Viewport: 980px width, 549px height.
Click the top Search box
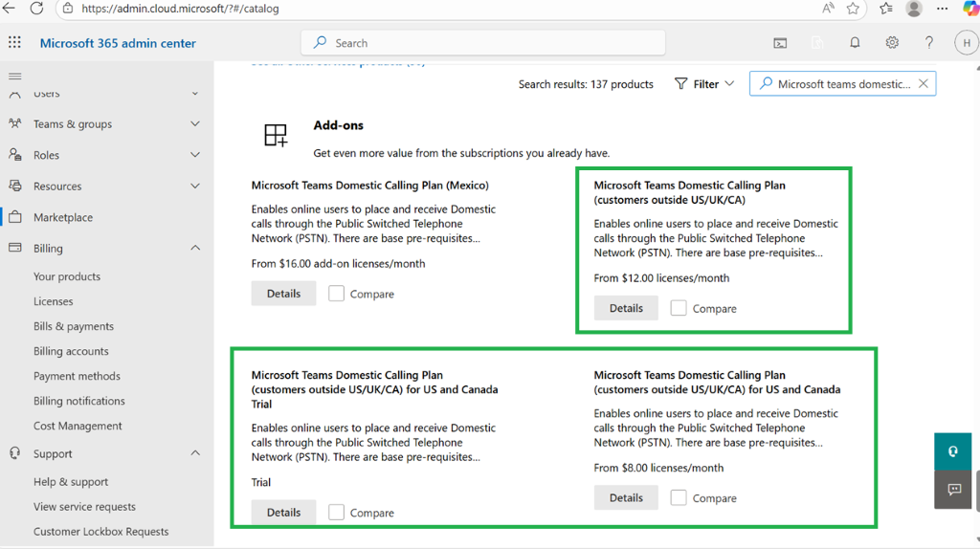[x=483, y=43]
